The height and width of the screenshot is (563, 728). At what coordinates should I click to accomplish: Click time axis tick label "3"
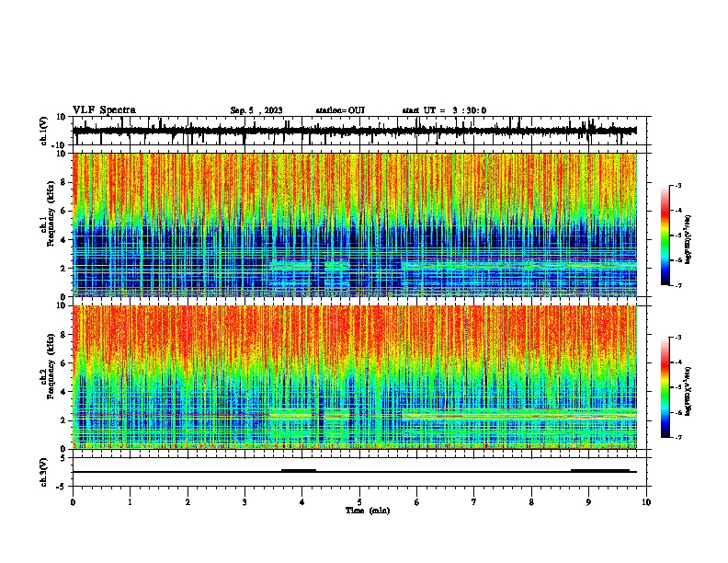coord(245,502)
